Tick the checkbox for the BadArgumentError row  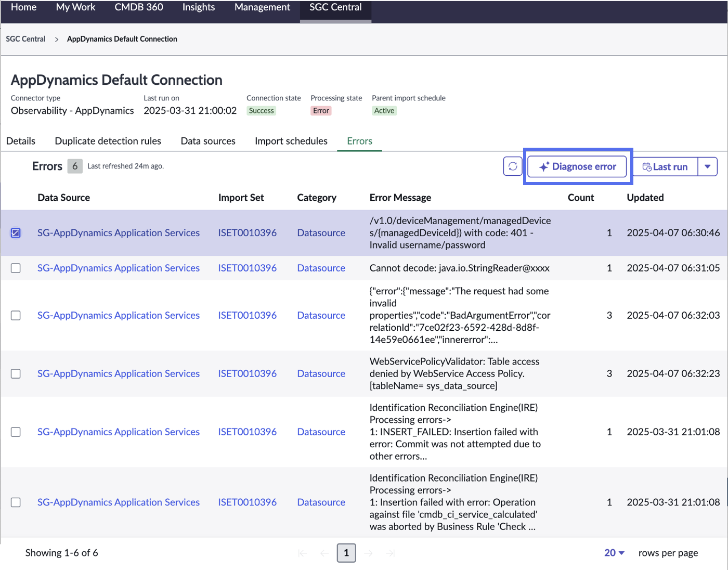[x=16, y=316]
